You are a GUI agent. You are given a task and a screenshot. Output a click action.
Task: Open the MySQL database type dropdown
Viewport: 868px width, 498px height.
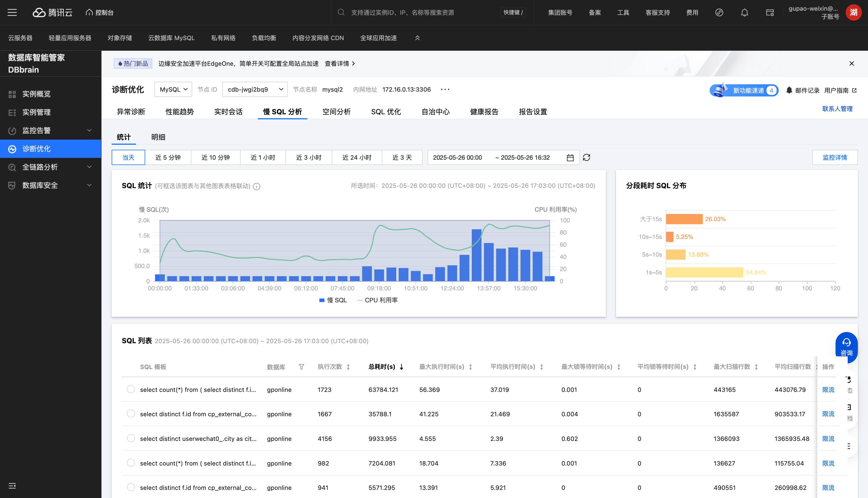[x=173, y=89]
